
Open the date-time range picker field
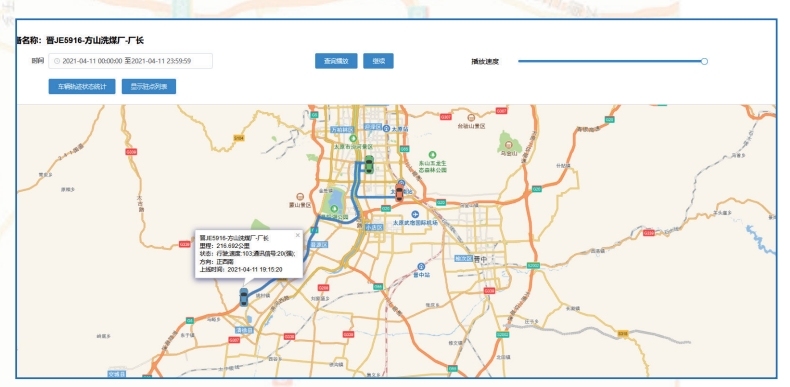tap(130, 61)
